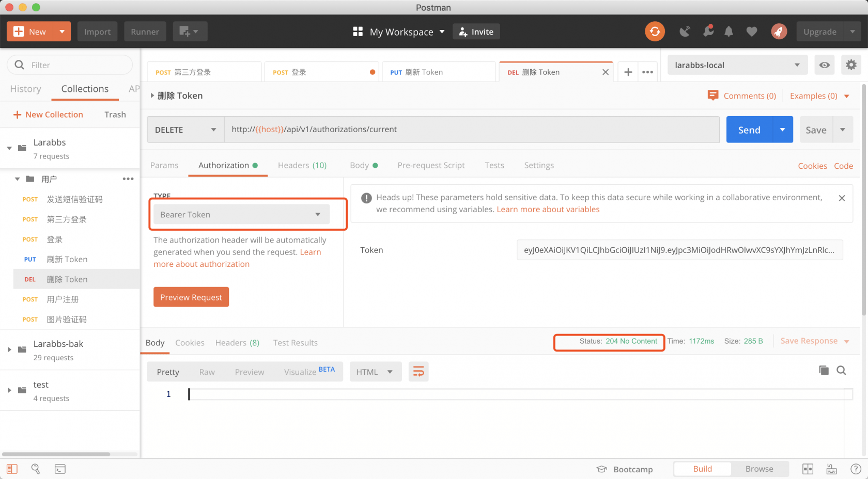This screenshot has width=868, height=479.
Task: Collapse the Larabbs collection
Action: (x=9, y=148)
